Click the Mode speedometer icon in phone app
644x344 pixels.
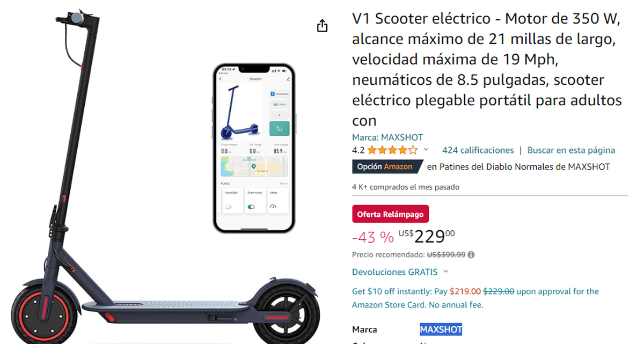tap(274, 206)
